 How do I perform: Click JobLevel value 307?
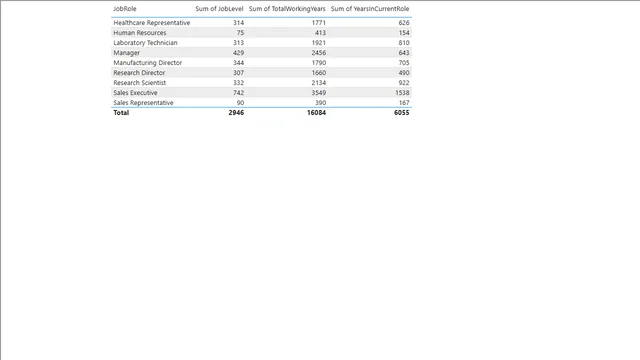[x=238, y=73]
